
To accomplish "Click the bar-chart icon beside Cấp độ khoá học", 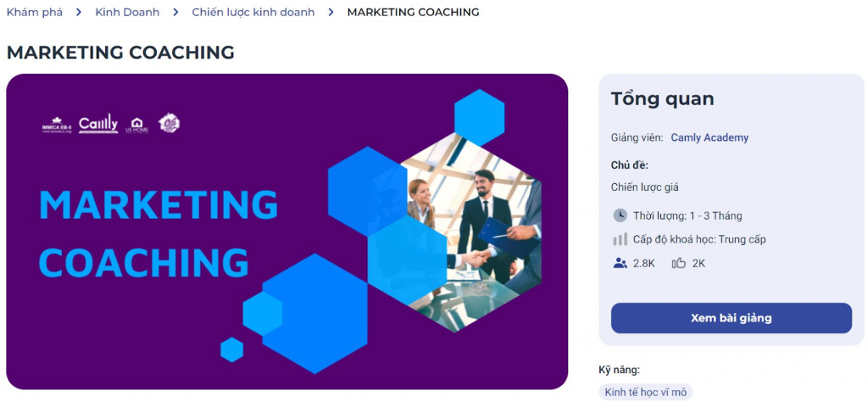I will click(620, 239).
